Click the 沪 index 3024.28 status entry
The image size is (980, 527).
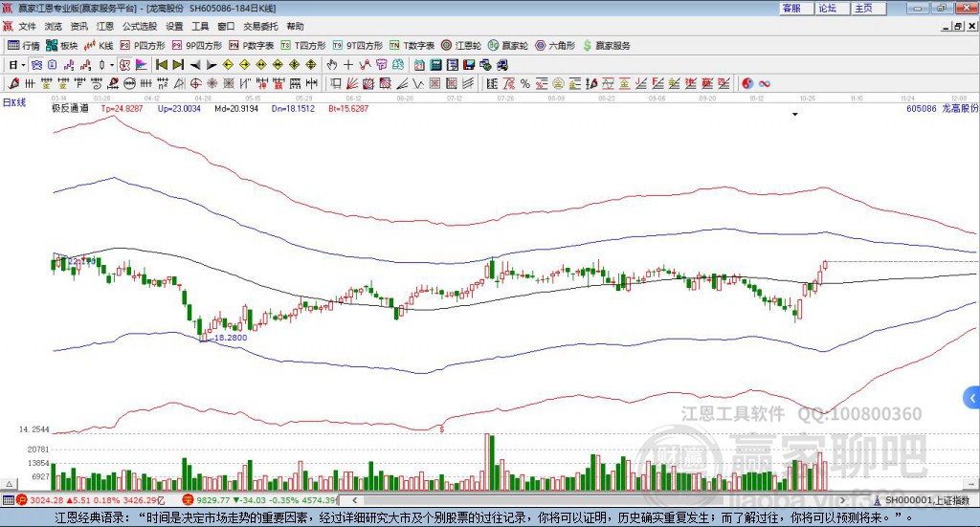click(91, 500)
